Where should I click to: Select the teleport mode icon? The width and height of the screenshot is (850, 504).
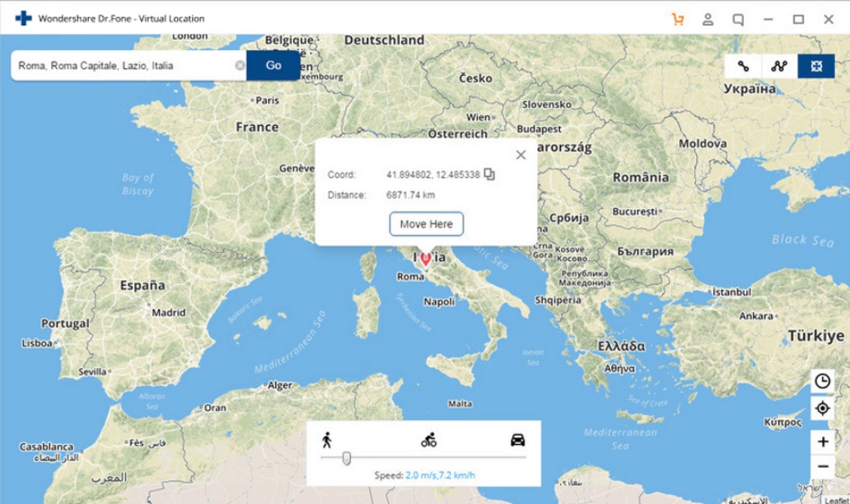pyautogui.click(x=816, y=66)
